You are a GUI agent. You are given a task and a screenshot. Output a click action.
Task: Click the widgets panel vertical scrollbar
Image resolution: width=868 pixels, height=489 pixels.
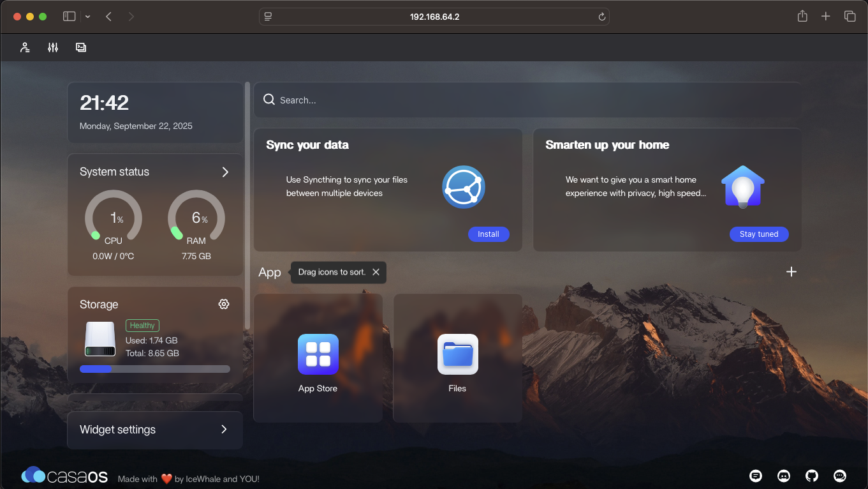tap(247, 204)
